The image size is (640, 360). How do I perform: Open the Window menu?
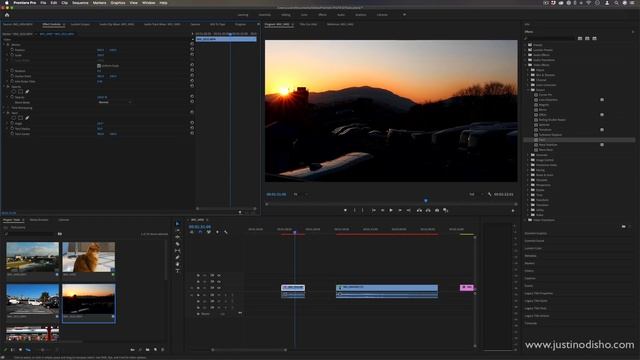point(149,3)
